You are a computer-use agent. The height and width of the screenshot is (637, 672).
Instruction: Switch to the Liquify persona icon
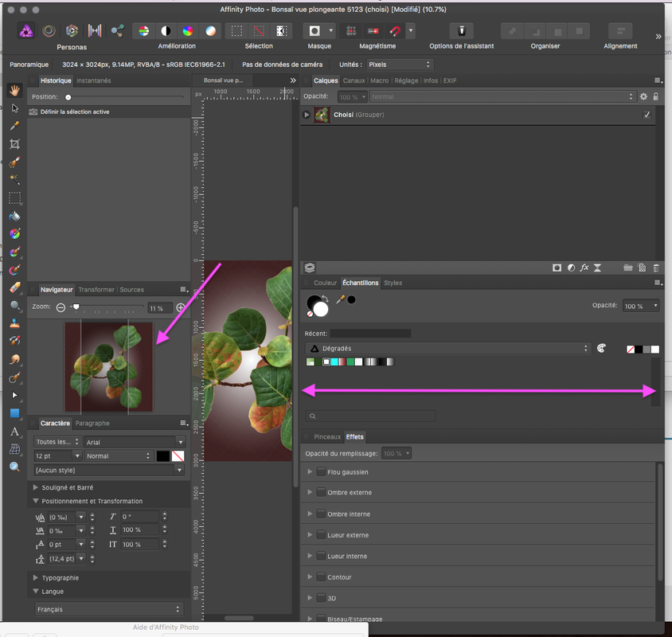coord(49,31)
